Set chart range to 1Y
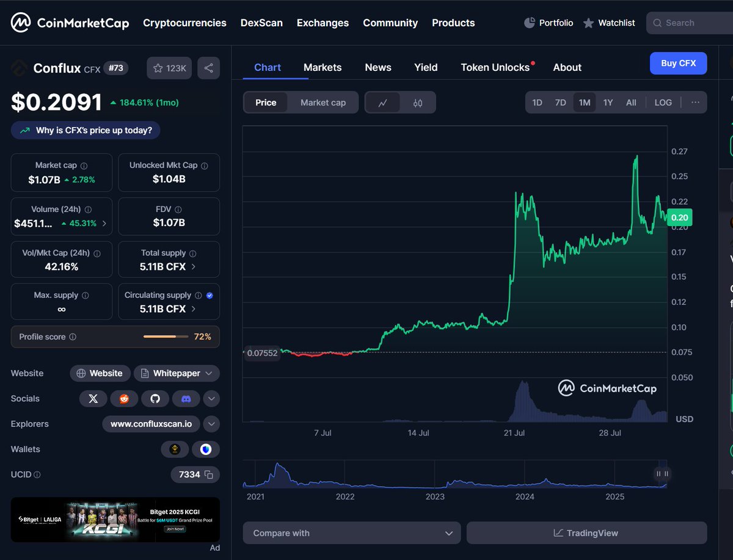The height and width of the screenshot is (560, 733). click(x=608, y=103)
